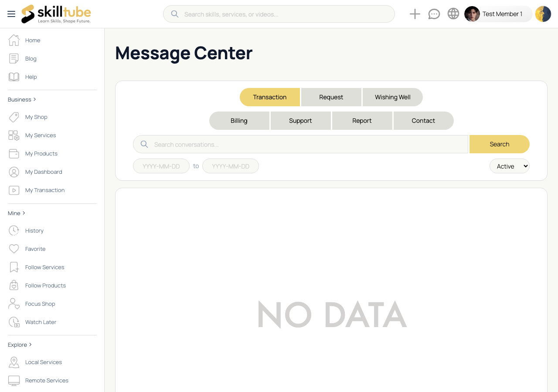
Task: Open the Contact tab
Action: point(424,121)
